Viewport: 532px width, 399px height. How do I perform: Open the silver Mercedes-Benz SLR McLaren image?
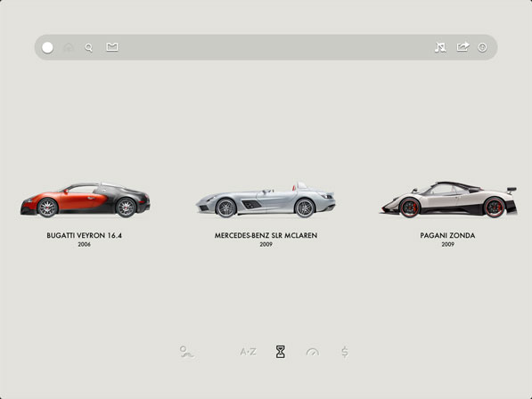click(266, 199)
